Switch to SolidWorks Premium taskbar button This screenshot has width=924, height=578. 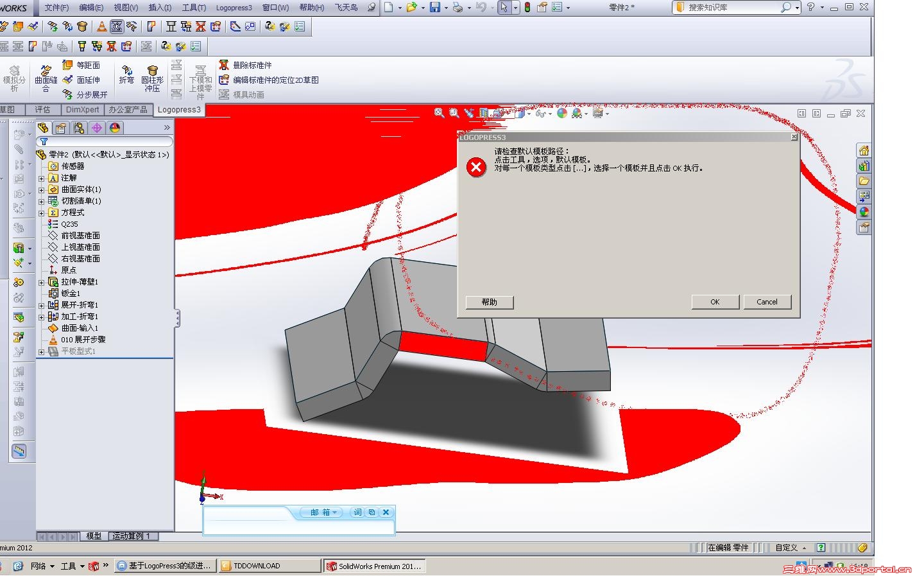click(x=374, y=566)
